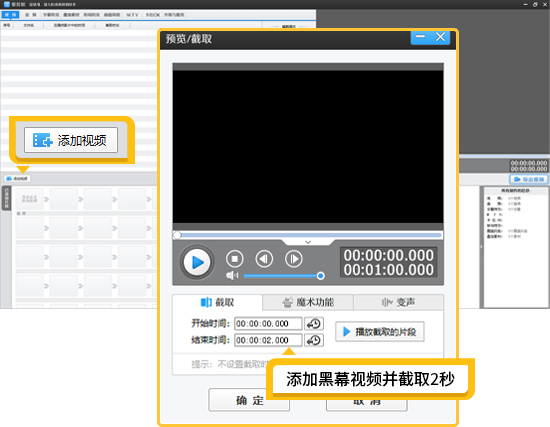Viewport: 550px width, 427px height.
Task: Click the 文件名 column header
Action: tap(28, 25)
